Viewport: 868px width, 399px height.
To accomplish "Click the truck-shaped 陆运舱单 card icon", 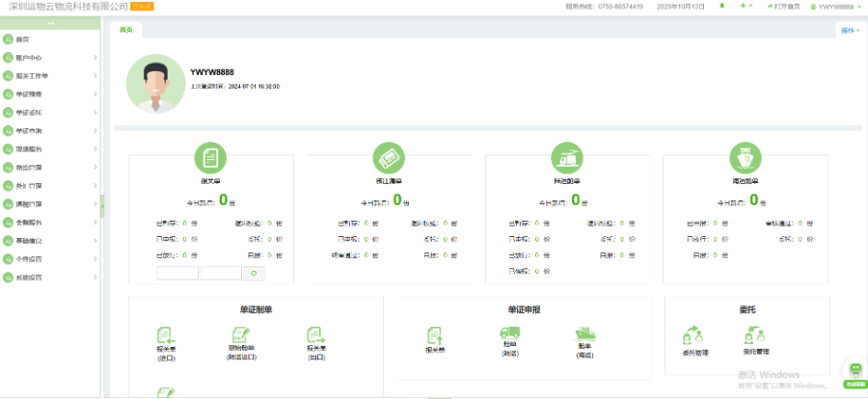I will pyautogui.click(x=566, y=158).
